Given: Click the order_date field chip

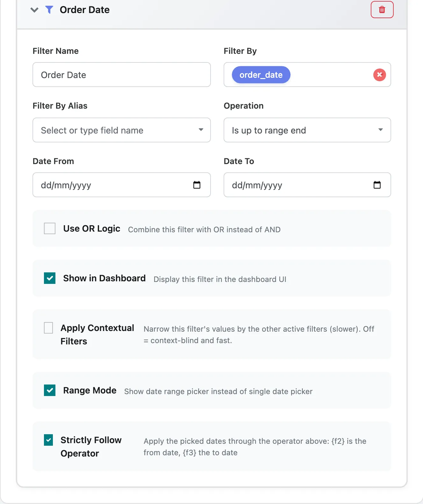Looking at the screenshot, I should (x=261, y=75).
